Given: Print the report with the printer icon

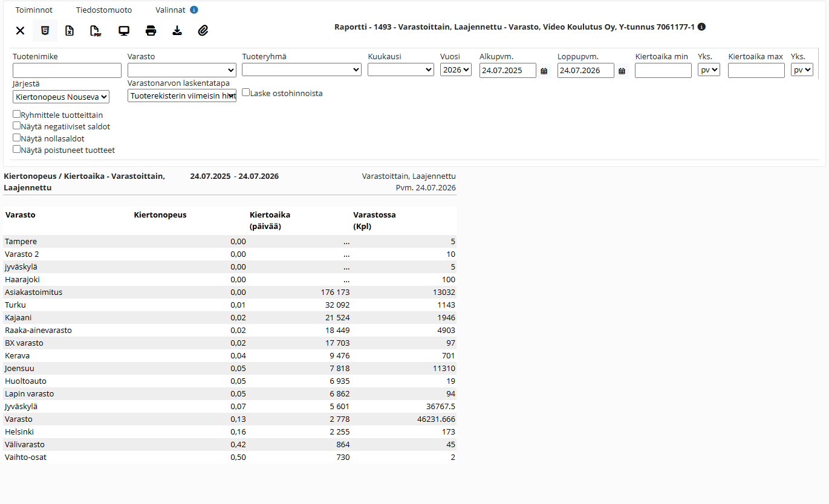Looking at the screenshot, I should pyautogui.click(x=151, y=31).
